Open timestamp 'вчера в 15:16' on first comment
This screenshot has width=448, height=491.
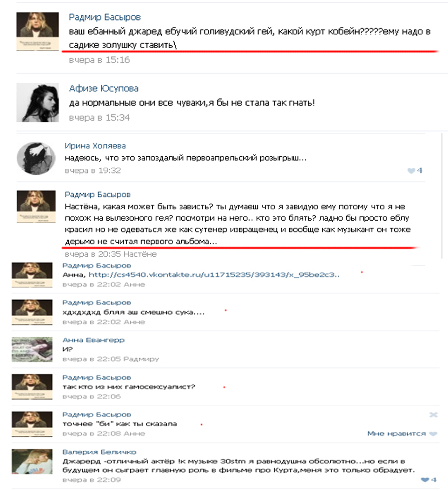point(99,60)
